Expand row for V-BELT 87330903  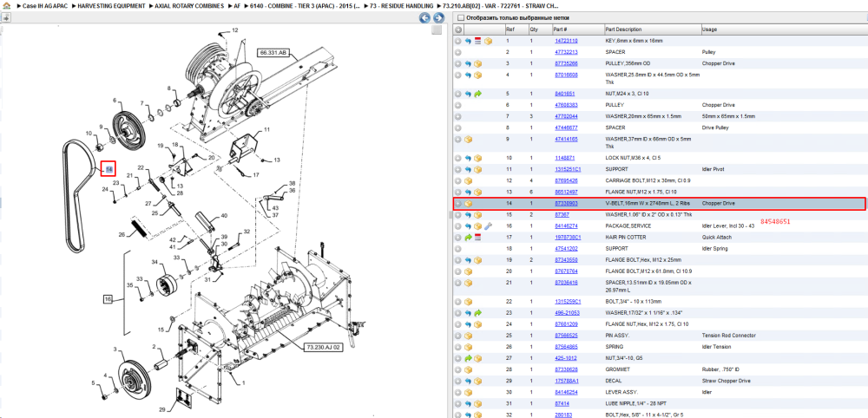coord(458,204)
